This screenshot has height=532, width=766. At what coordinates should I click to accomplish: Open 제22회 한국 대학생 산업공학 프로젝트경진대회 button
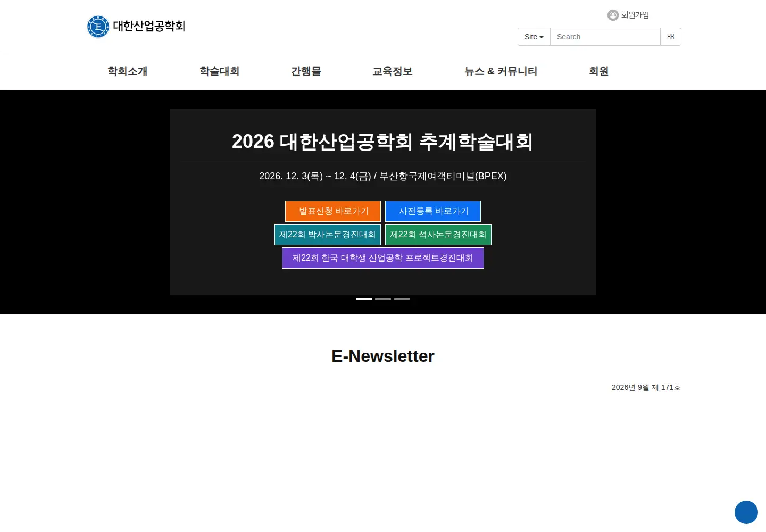point(383,258)
